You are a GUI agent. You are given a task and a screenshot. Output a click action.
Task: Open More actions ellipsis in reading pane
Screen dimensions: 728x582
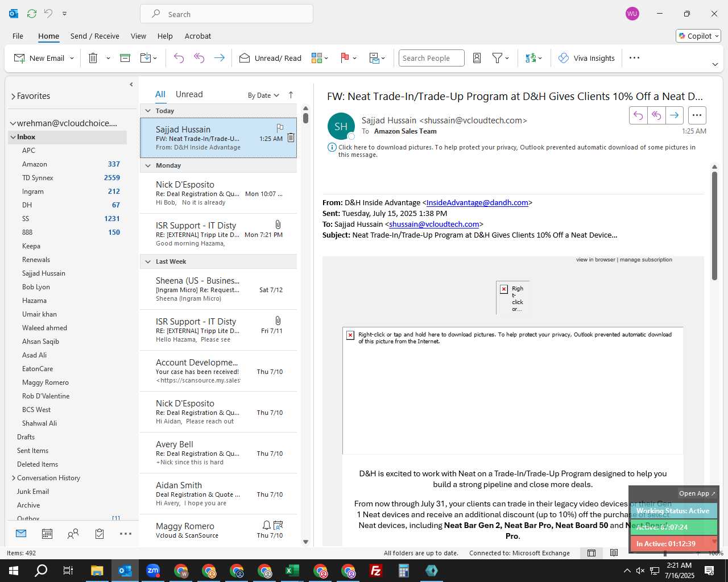[x=697, y=115]
